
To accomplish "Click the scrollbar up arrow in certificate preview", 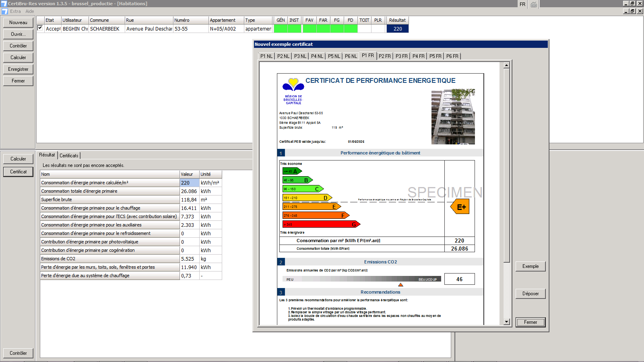I will click(507, 65).
